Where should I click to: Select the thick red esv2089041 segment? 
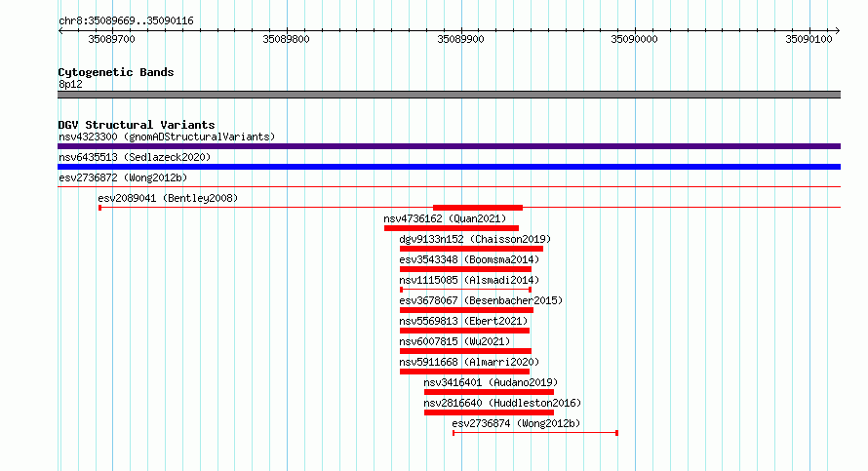pos(478,208)
